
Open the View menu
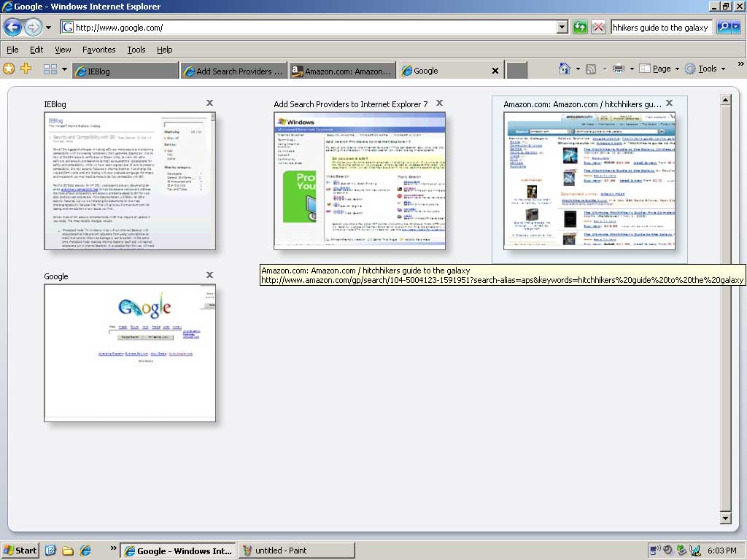tap(63, 50)
